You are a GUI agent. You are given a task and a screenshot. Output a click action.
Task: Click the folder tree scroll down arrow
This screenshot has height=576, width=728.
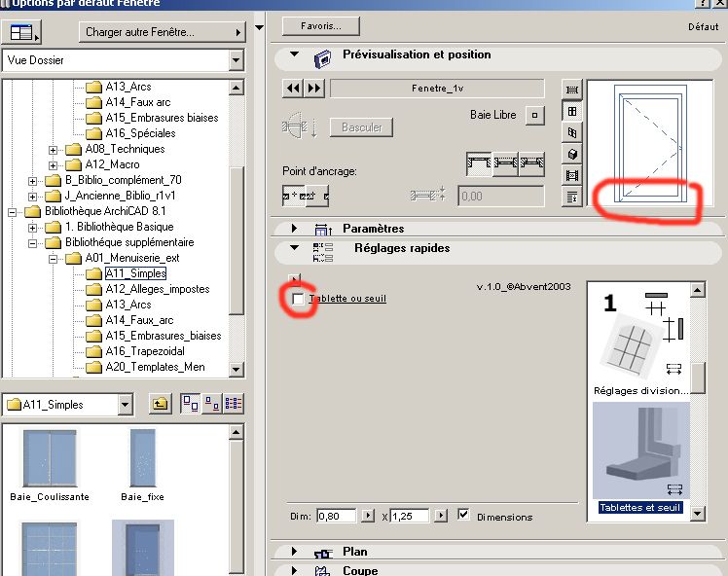pyautogui.click(x=237, y=370)
